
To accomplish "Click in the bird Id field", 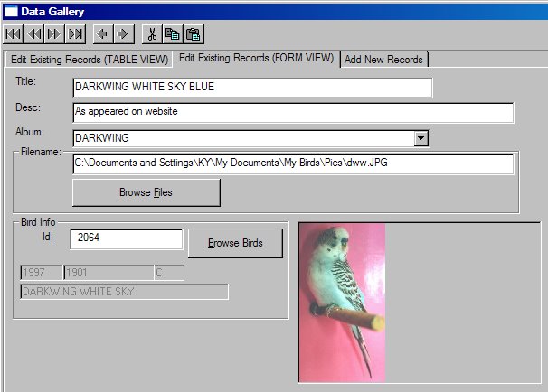I will (x=127, y=238).
